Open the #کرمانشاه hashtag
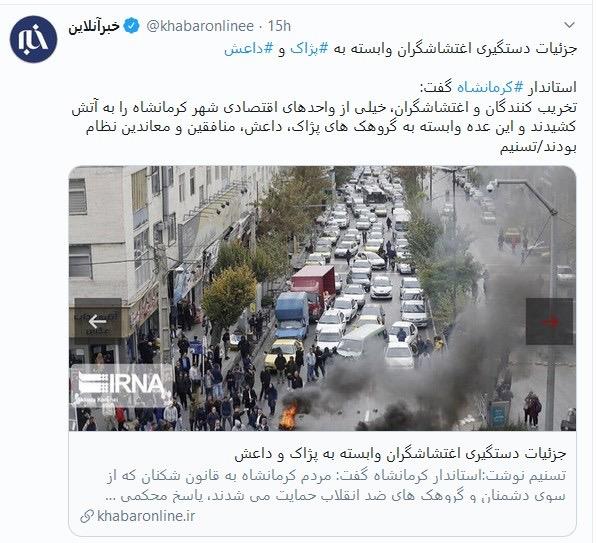Image resolution: width=597 pixels, height=543 pixels. [x=490, y=88]
